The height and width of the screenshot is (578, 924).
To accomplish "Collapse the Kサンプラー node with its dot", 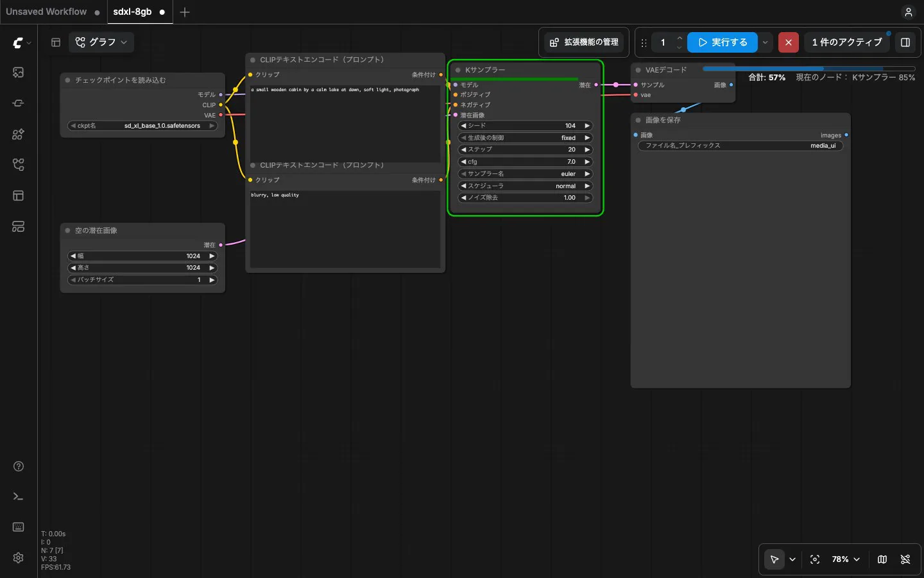I will tap(458, 70).
